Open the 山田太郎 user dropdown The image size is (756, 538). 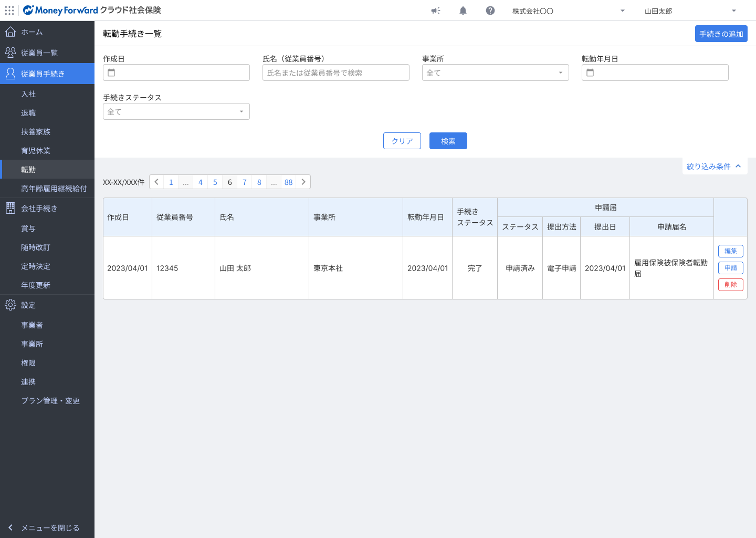(x=691, y=11)
